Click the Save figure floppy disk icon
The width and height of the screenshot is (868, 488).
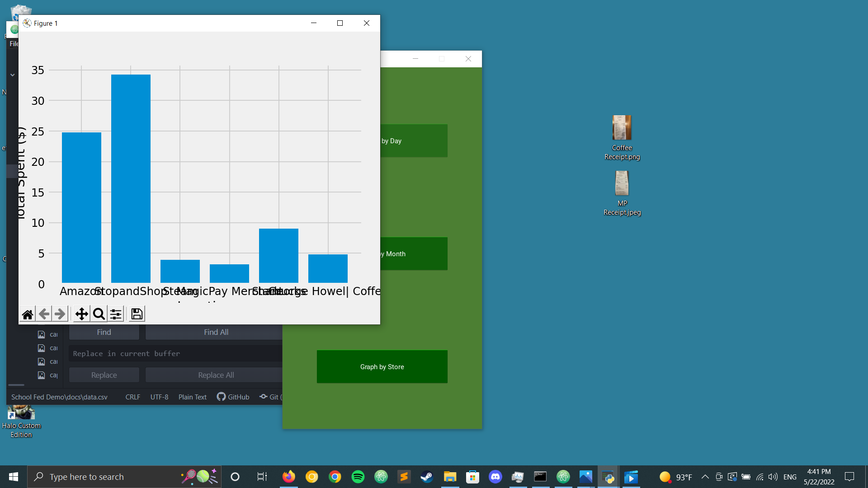[137, 314]
